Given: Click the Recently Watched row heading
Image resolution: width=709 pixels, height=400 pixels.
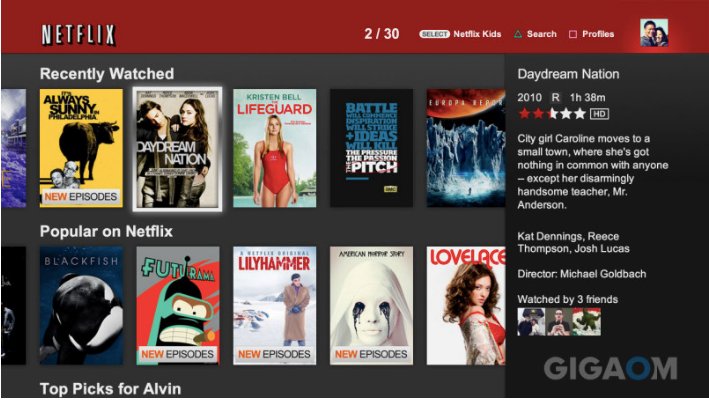Looking at the screenshot, I should [107, 74].
